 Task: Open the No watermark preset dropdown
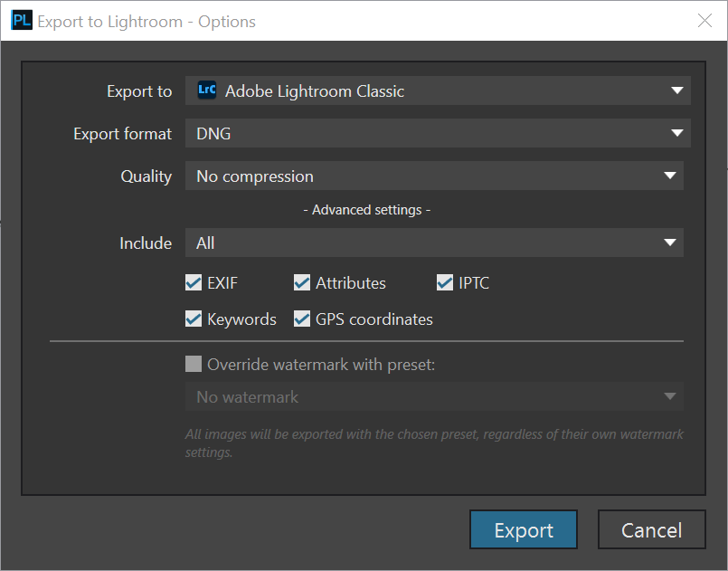[434, 396]
